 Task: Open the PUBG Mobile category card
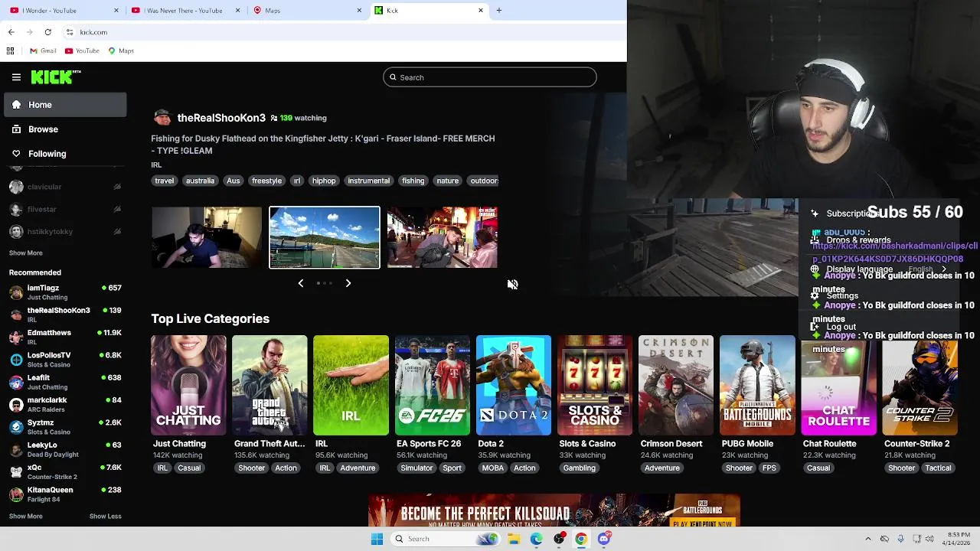(757, 386)
